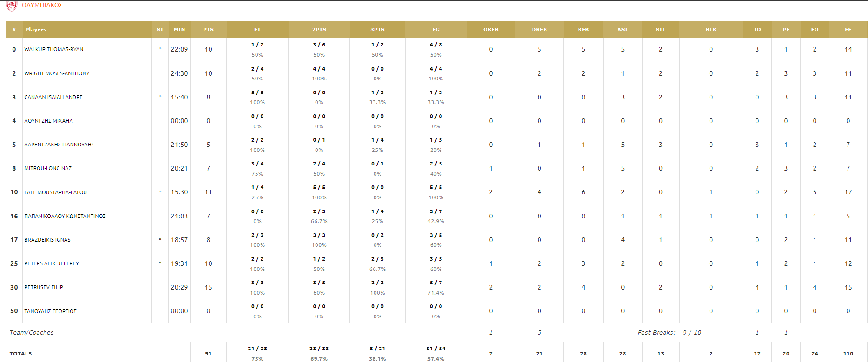Viewport: 868px width, 362px height.
Task: Select the 3PTS column header
Action: click(x=377, y=29)
